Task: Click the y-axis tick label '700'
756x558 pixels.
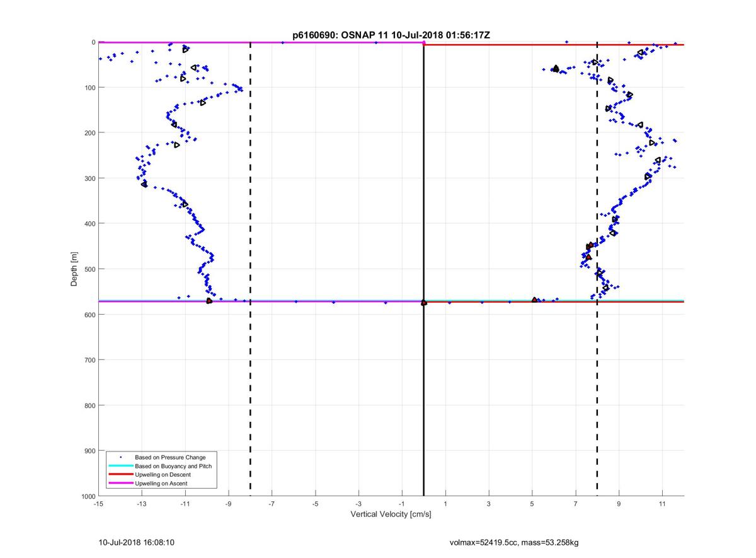Action: pos(89,360)
